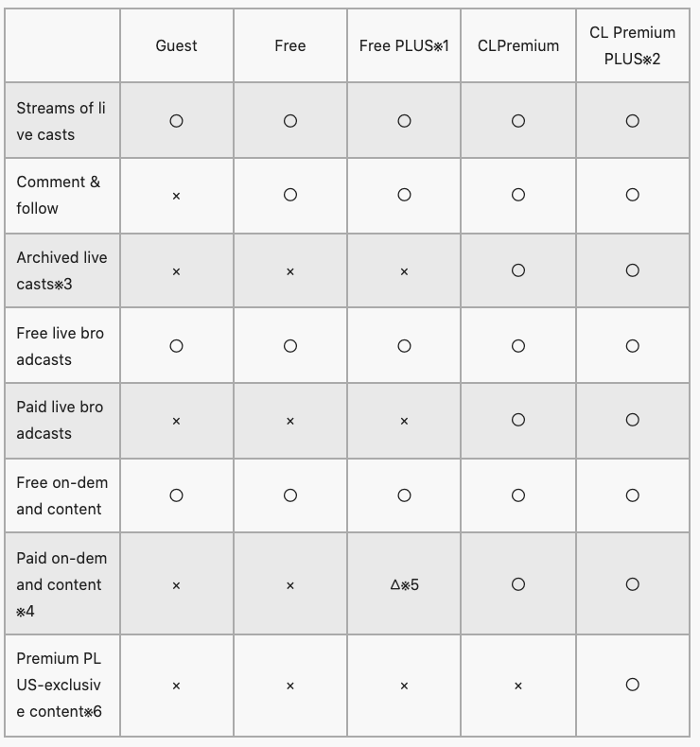Click the cross for Guest Comment & follow
700x747 pixels.
coord(176,196)
